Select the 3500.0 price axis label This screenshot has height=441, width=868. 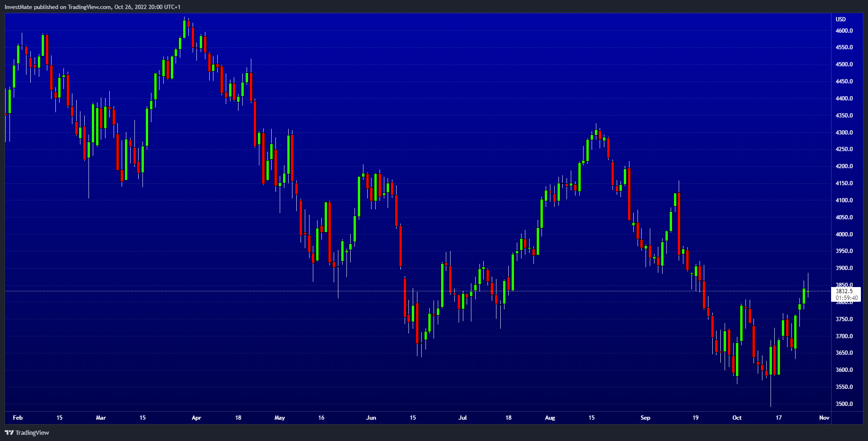coord(844,404)
